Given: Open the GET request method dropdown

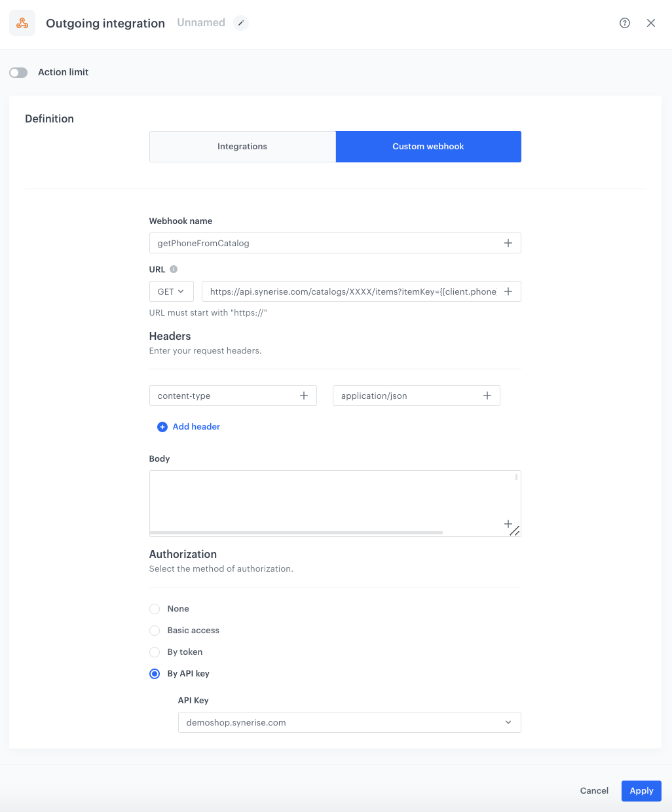Looking at the screenshot, I should (171, 291).
